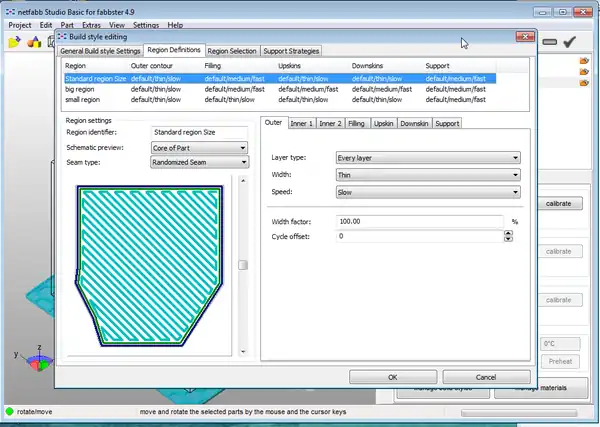This screenshot has width=600, height=427.
Task: Select the Filling tab
Action: coord(357,123)
